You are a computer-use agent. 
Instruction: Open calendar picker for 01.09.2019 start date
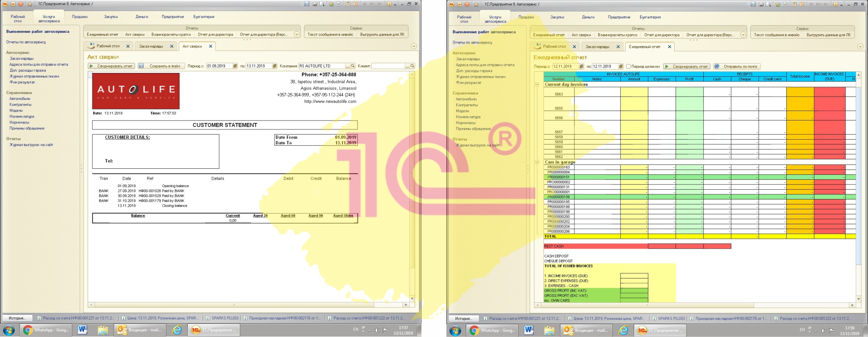(235, 66)
